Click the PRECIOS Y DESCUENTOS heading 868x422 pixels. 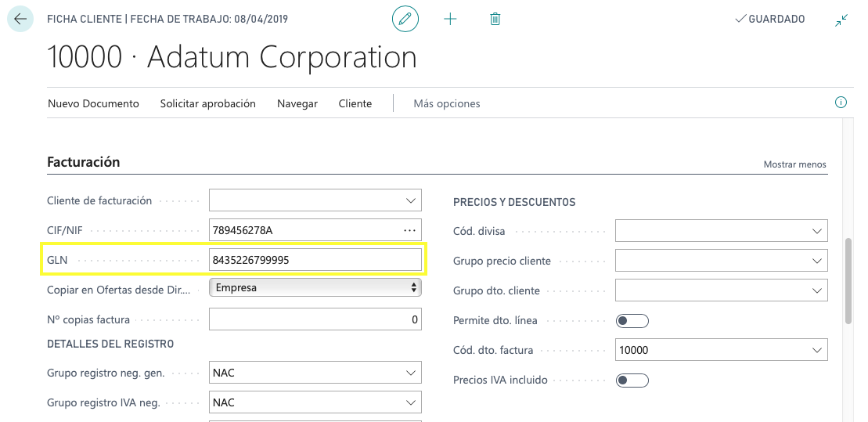coord(514,202)
